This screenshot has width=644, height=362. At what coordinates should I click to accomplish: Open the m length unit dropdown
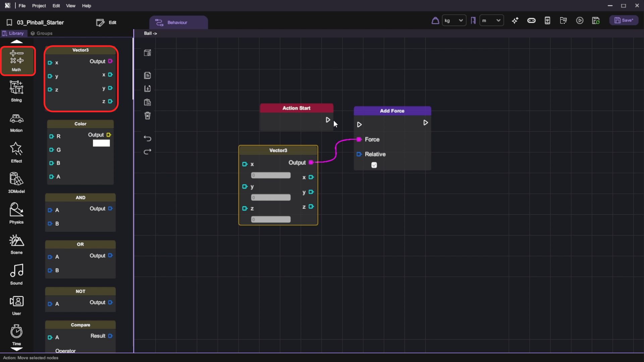pyautogui.click(x=491, y=21)
